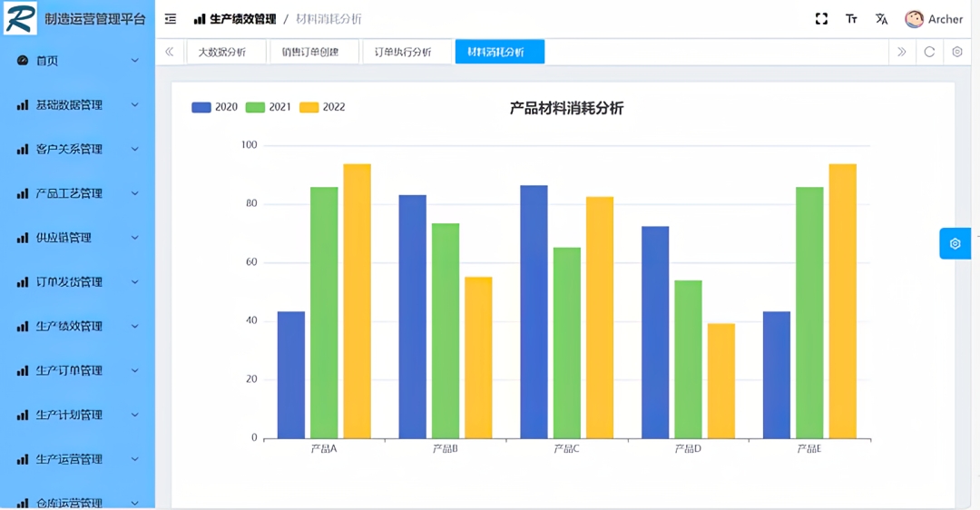Switch to the 大数据分析 tab
Viewport: 980px width, 510px height.
click(x=222, y=52)
